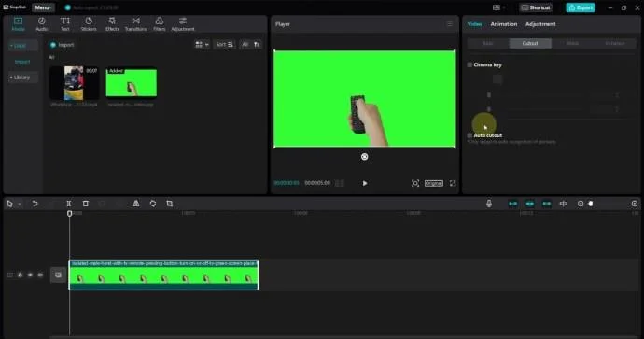Open the Effects panel
This screenshot has height=339, width=644.
pos(112,24)
